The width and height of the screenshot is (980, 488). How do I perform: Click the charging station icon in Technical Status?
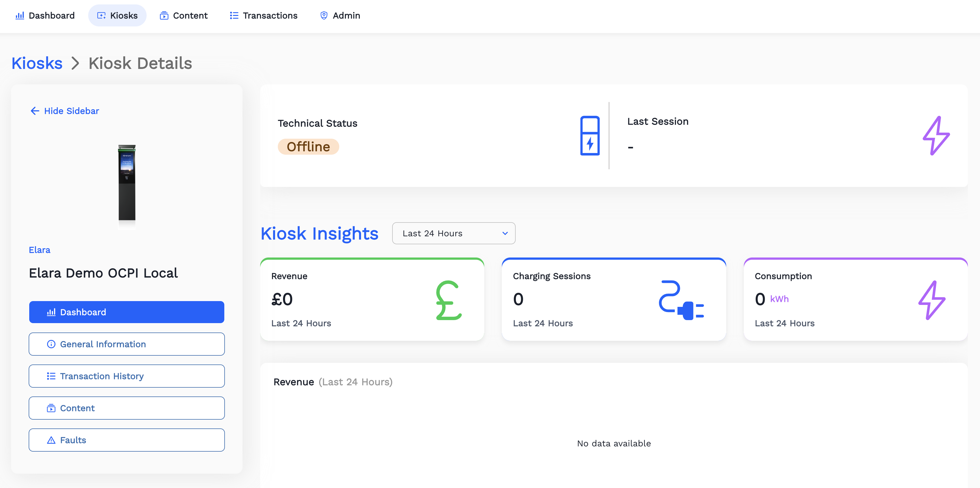[x=590, y=136]
